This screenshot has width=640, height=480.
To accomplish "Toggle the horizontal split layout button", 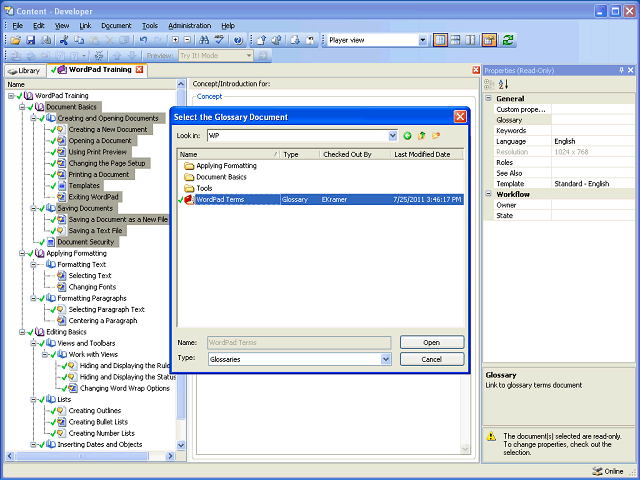I will pos(455,40).
